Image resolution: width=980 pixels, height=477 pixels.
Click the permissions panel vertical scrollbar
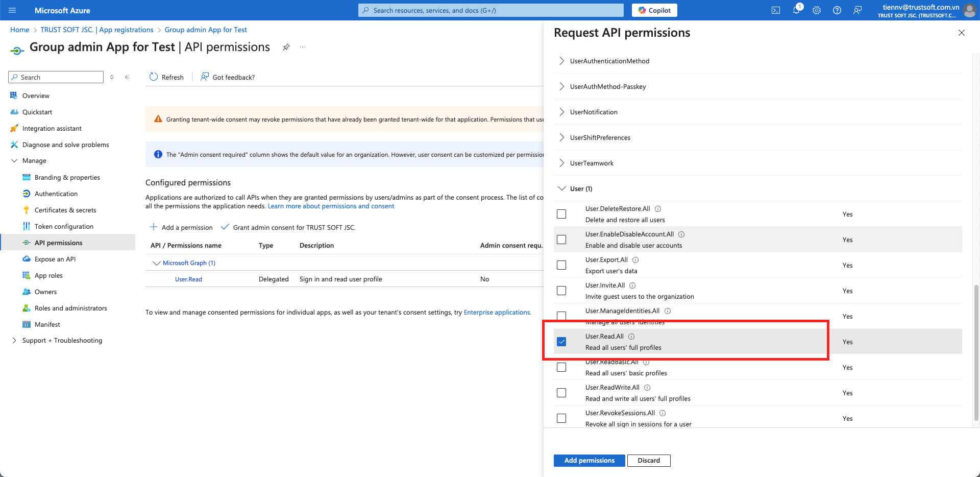[x=976, y=352]
